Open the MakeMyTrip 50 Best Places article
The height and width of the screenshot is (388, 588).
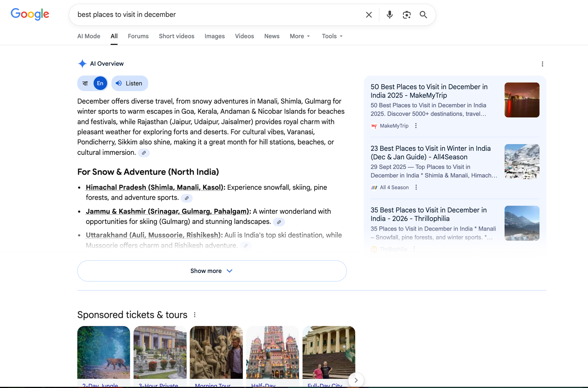tap(429, 91)
